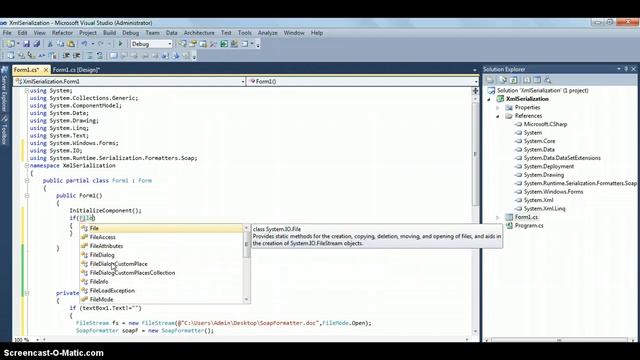The height and width of the screenshot is (360, 640).
Task: Start debugging with the green play icon
Action: pos(120,44)
